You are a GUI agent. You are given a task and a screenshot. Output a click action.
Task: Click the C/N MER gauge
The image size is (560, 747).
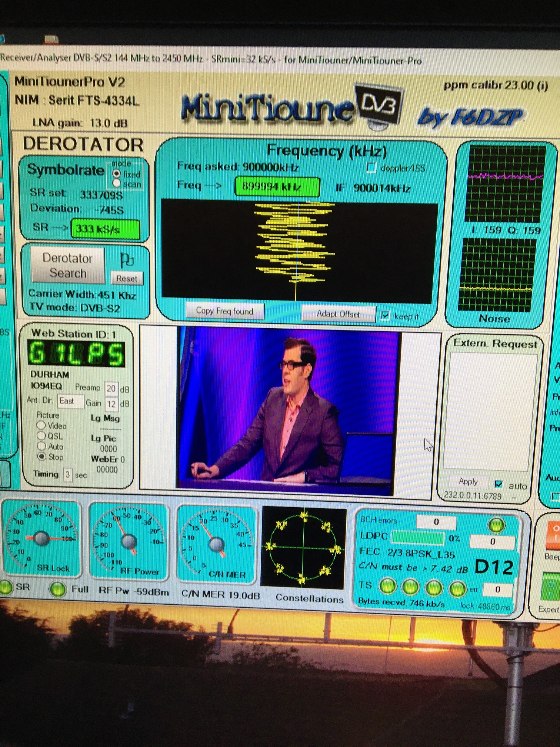pyautogui.click(x=217, y=544)
